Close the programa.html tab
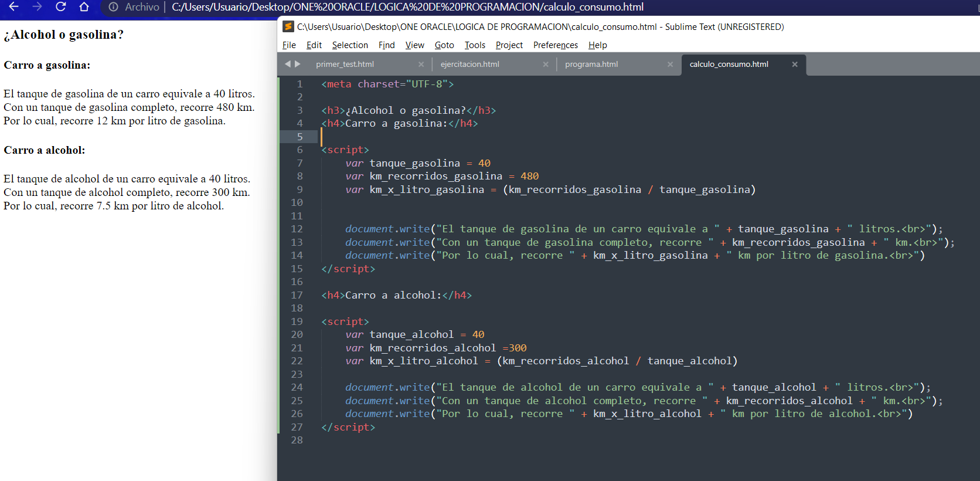 670,65
